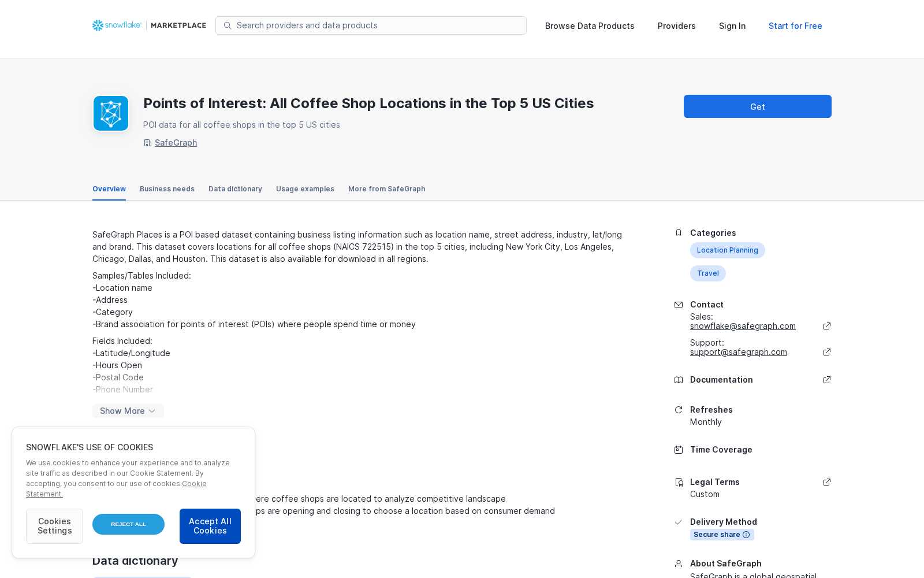Click Start for Free link

tap(795, 26)
